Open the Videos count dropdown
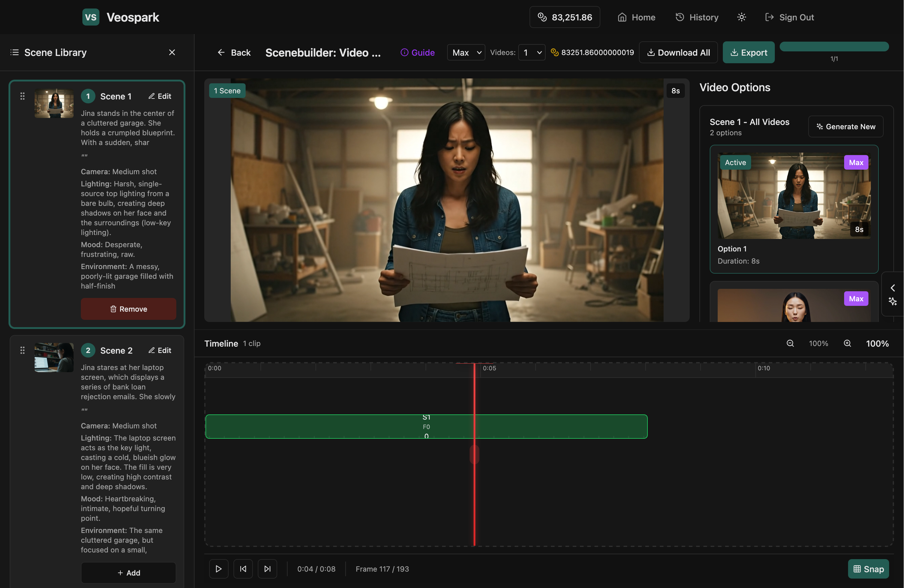The width and height of the screenshot is (904, 588). pyautogui.click(x=532, y=52)
